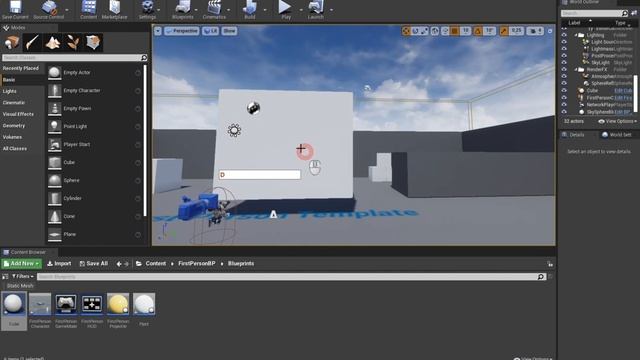Toggle surface snapping icon in viewport
This screenshot has width=640, height=360.
coord(445,31)
